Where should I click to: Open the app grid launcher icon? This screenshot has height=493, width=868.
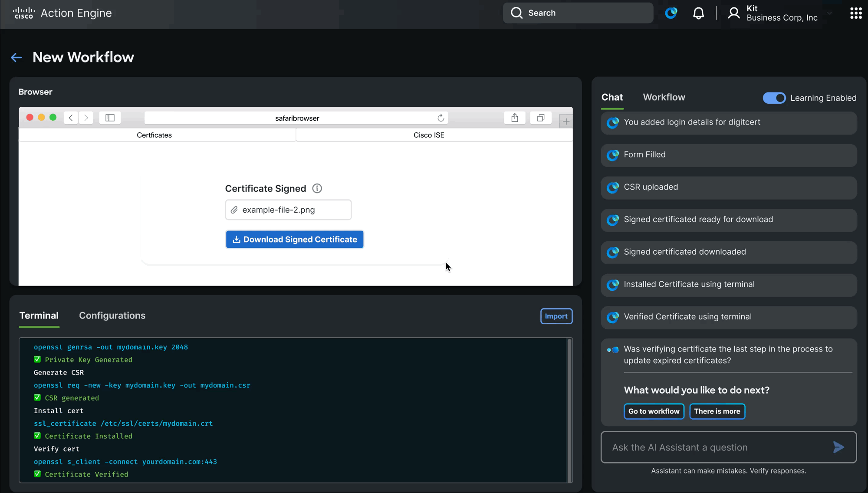click(855, 13)
